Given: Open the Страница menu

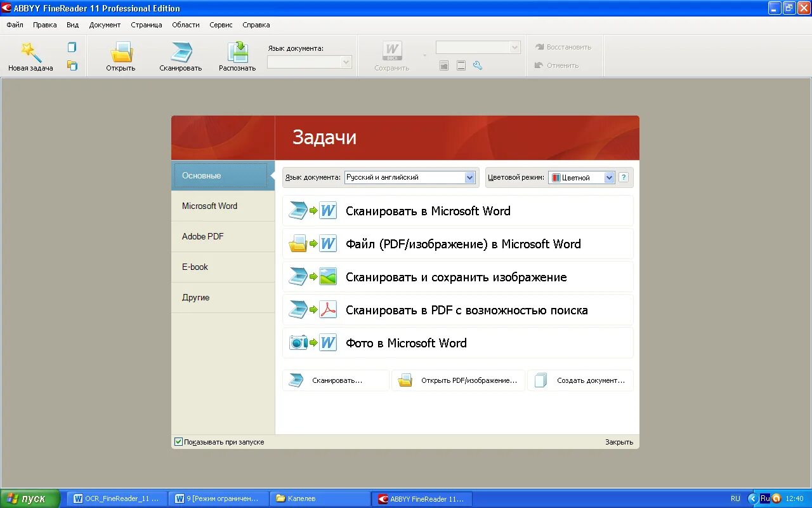Looking at the screenshot, I should (x=147, y=25).
